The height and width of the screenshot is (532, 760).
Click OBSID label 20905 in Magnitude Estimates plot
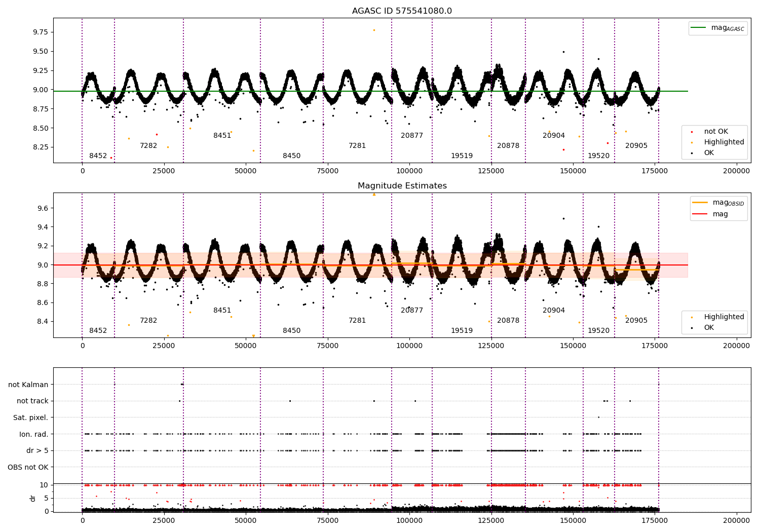(x=636, y=321)
